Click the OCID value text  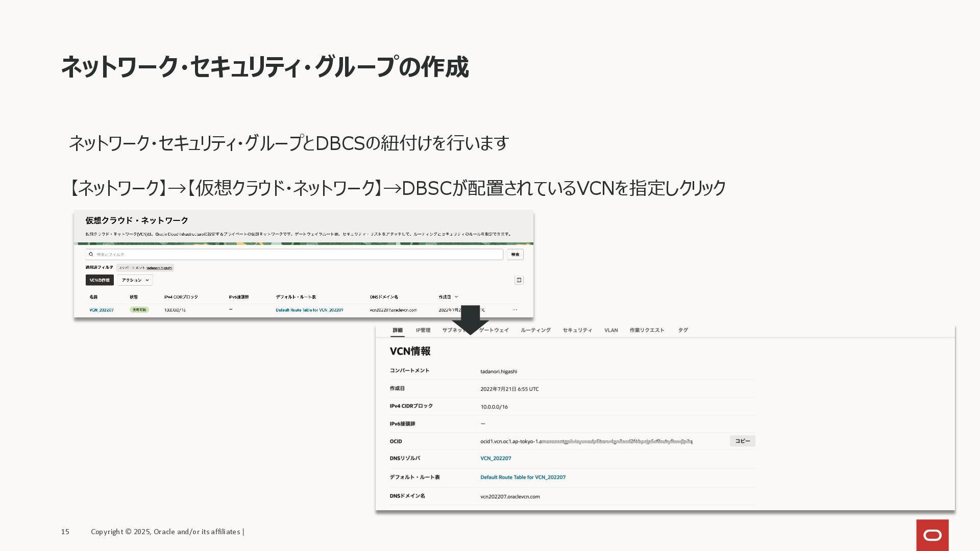(x=586, y=441)
